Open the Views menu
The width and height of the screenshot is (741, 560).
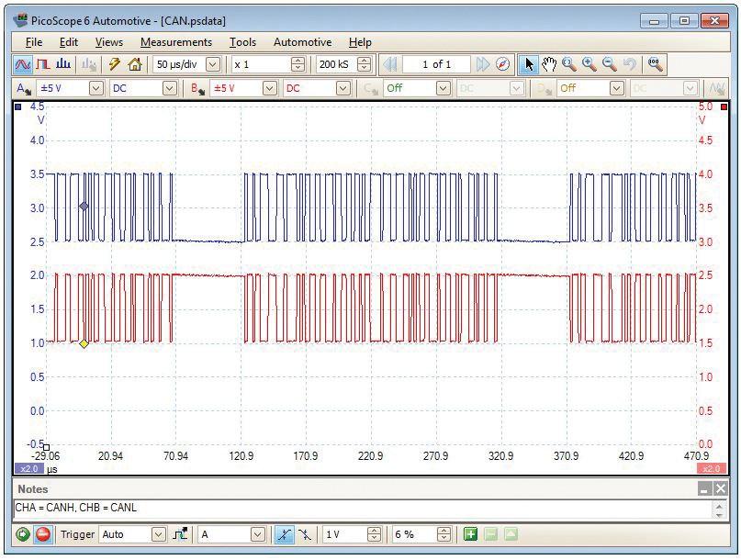[109, 42]
